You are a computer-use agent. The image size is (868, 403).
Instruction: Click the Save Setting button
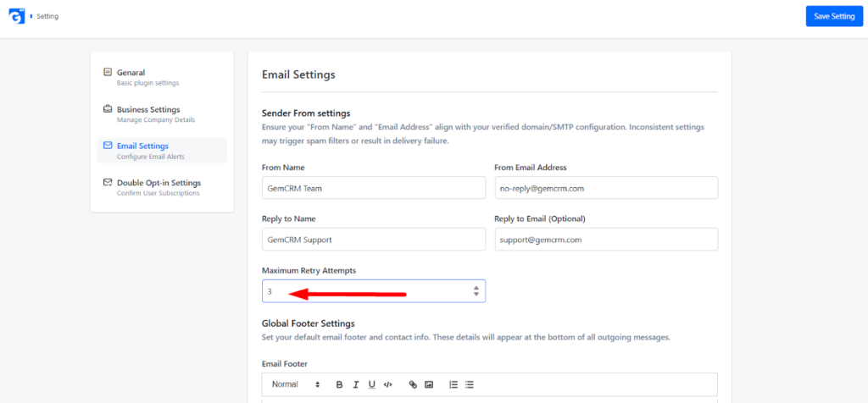[834, 17]
